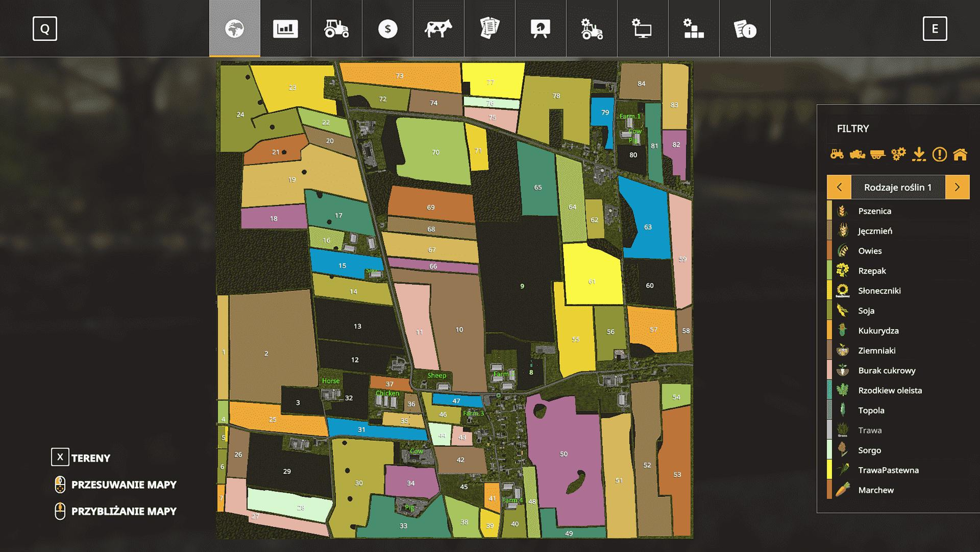Screen dimensions: 980x552
Task: Open the contracts papers icon
Action: 489,28
